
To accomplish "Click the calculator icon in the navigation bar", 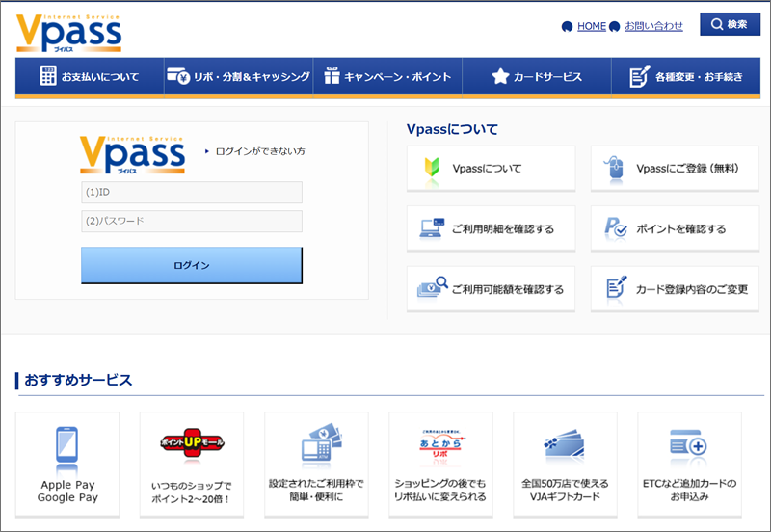I will click(48, 76).
